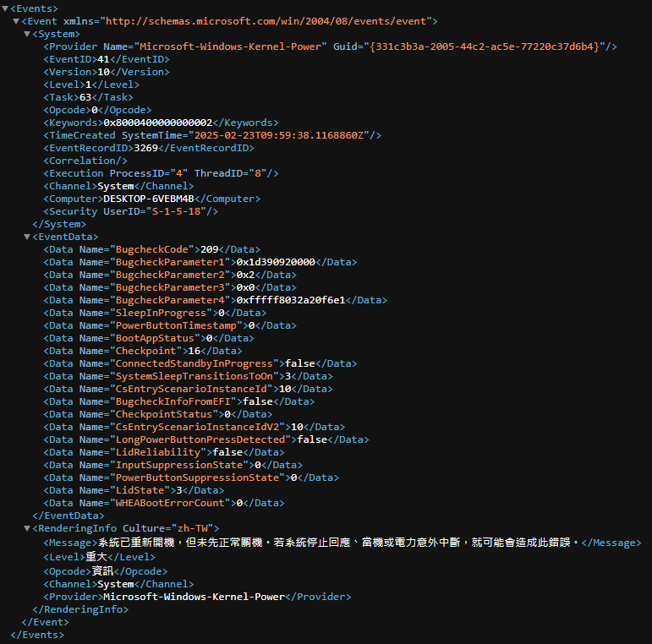The image size is (652, 644).
Task: Select the BugcheckParameter4 data line
Action: [215, 300]
